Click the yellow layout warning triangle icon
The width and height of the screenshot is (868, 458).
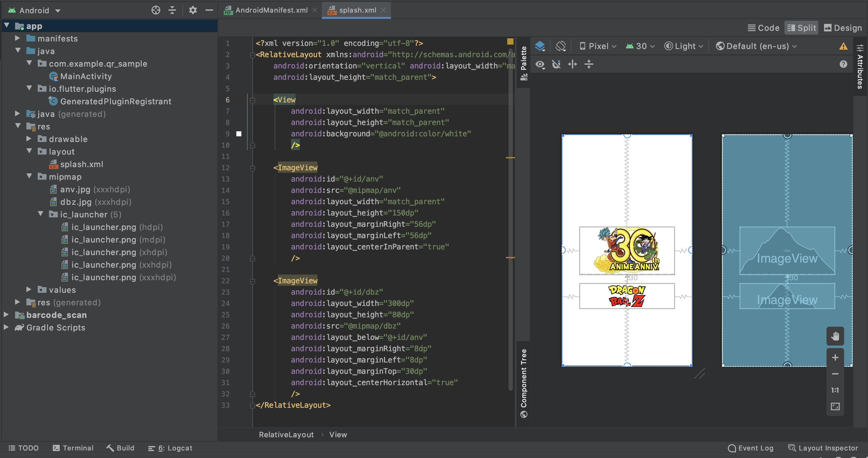coord(843,46)
